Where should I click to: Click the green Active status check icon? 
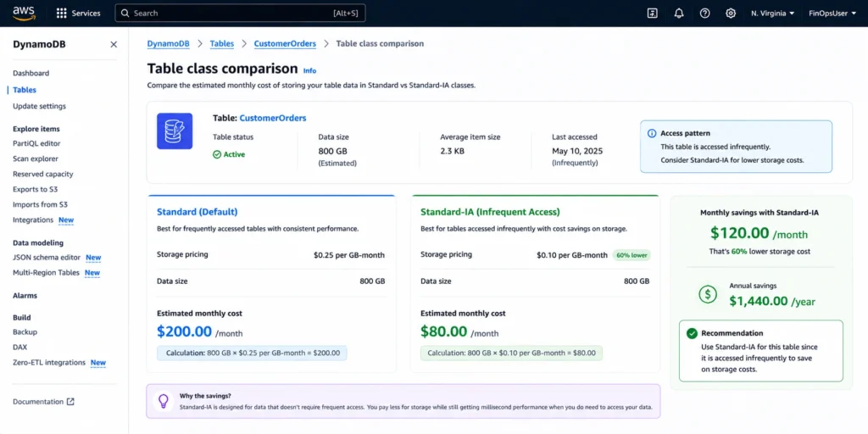[217, 154]
